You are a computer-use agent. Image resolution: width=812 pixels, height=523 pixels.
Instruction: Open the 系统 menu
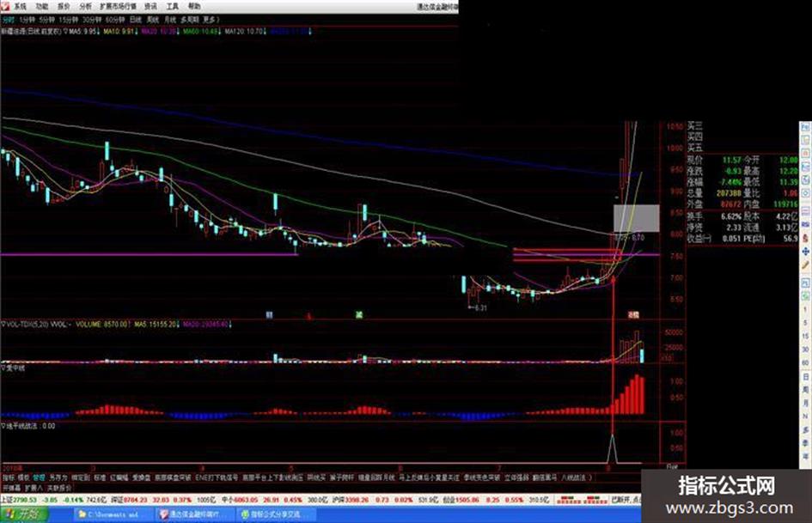tap(21, 6)
